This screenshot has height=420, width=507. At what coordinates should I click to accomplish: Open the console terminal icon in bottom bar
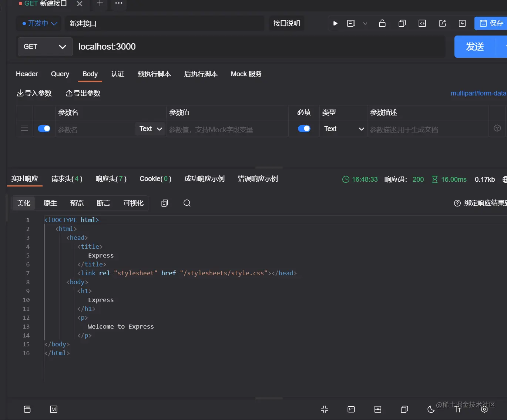[x=351, y=409]
